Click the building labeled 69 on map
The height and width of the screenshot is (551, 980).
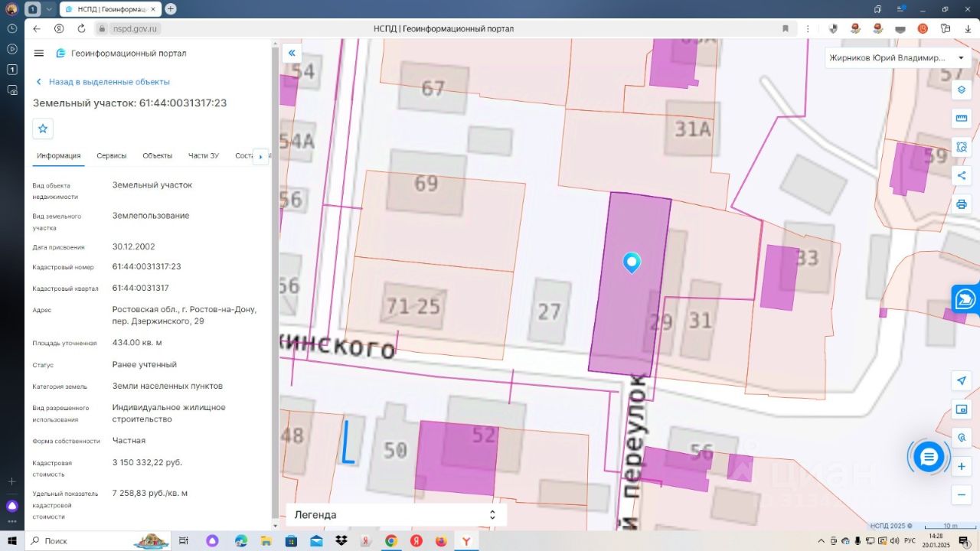tap(425, 182)
